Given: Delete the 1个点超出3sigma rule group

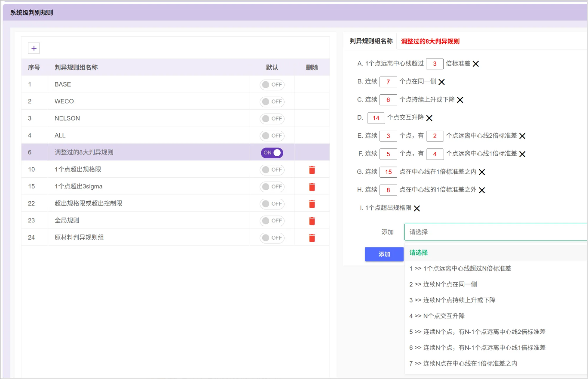Looking at the screenshot, I should point(312,187).
